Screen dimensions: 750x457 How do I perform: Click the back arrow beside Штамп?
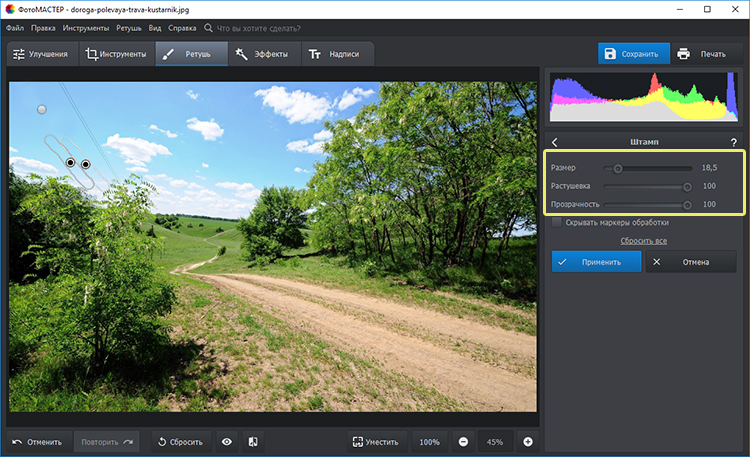click(555, 142)
